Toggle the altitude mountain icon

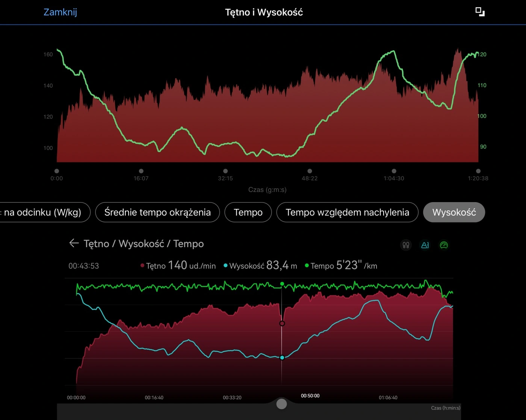click(x=425, y=245)
